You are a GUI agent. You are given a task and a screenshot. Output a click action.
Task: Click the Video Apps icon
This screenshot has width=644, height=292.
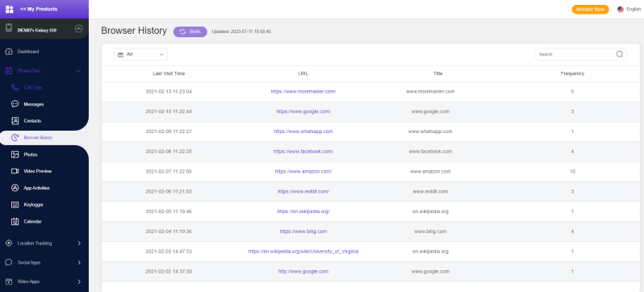(x=9, y=282)
